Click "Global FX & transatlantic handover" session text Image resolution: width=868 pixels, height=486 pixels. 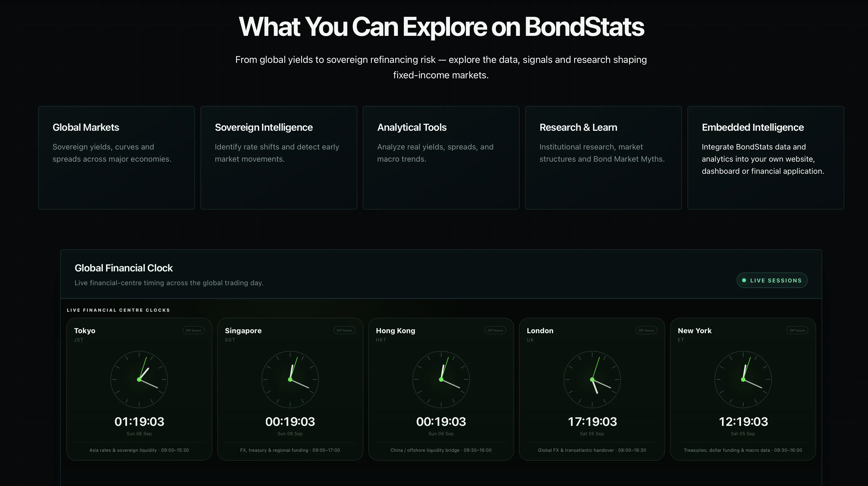tap(576, 450)
